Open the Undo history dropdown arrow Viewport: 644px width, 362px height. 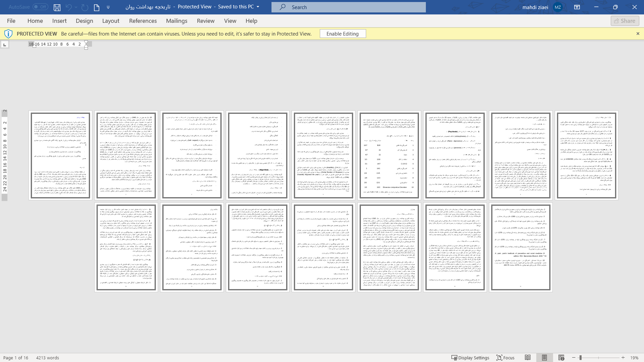76,7
